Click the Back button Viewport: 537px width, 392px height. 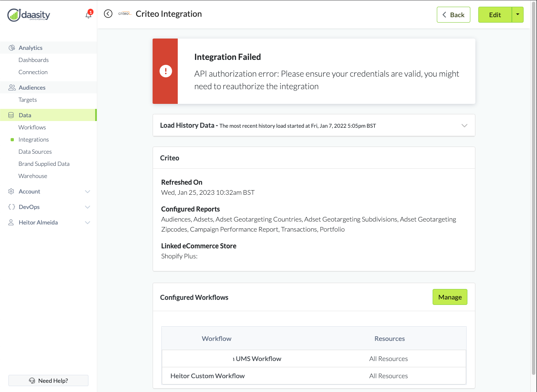point(453,15)
